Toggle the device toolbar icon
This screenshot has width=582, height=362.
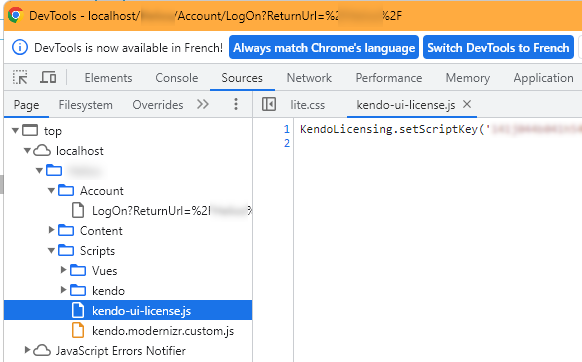(x=48, y=78)
